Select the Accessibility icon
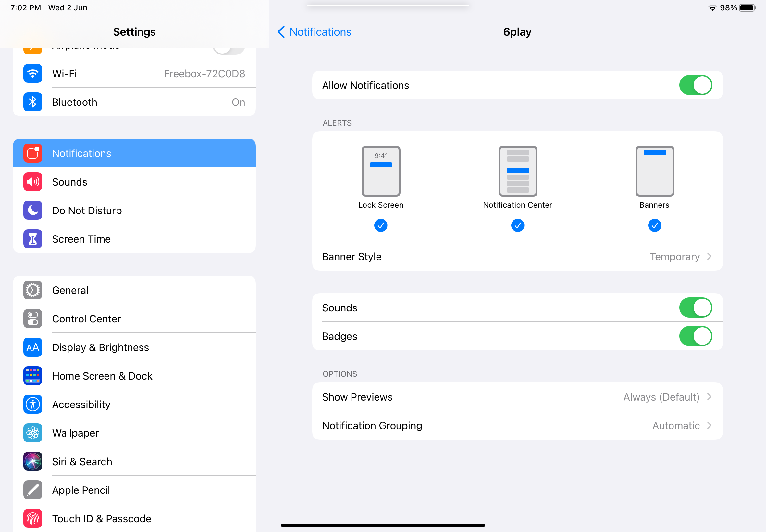The width and height of the screenshot is (766, 532). click(x=32, y=404)
